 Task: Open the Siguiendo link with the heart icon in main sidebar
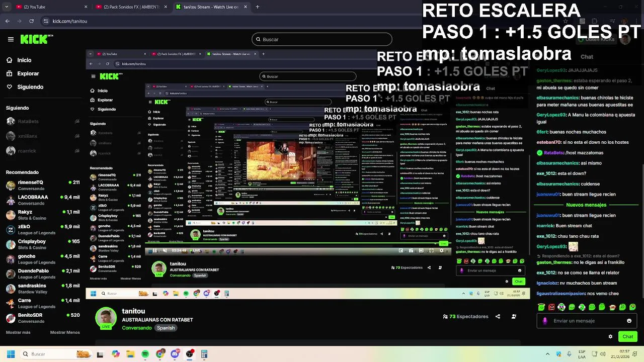pos(25,87)
